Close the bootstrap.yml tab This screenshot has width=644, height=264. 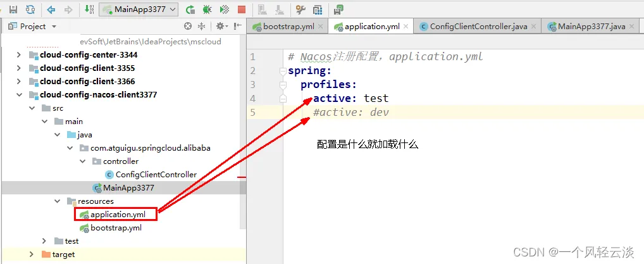[321, 27]
